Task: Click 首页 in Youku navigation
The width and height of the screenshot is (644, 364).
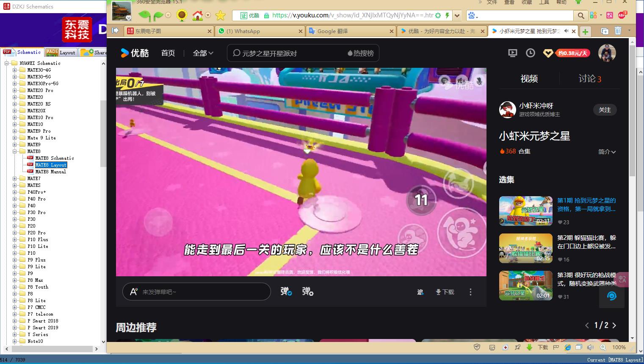Action: point(168,53)
